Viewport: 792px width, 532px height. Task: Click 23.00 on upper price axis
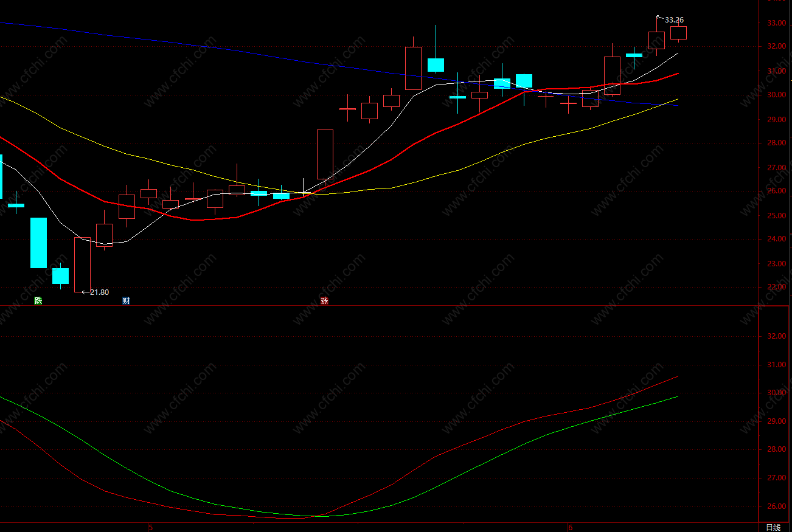click(x=776, y=264)
